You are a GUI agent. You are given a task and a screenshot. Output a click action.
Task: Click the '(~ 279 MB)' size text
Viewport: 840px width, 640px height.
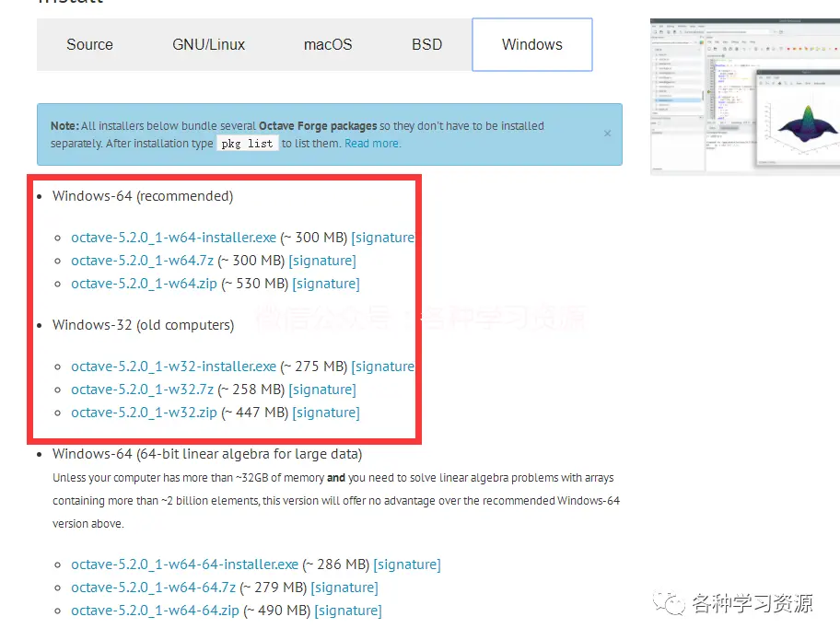[x=274, y=588]
